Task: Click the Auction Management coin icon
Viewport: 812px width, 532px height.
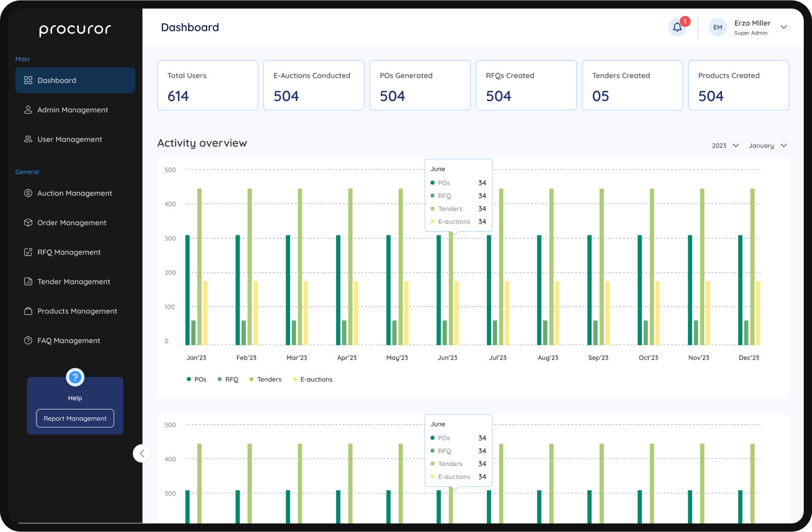Action: pyautogui.click(x=28, y=193)
